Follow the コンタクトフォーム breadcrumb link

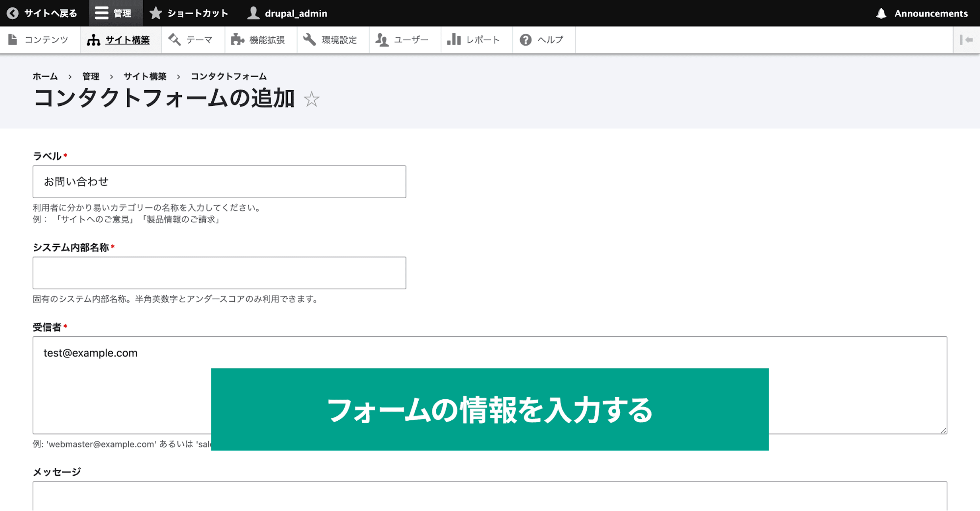coord(228,77)
